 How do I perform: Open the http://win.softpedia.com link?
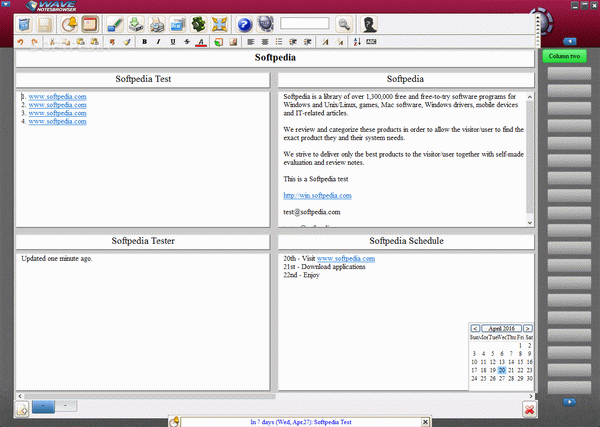(317, 196)
